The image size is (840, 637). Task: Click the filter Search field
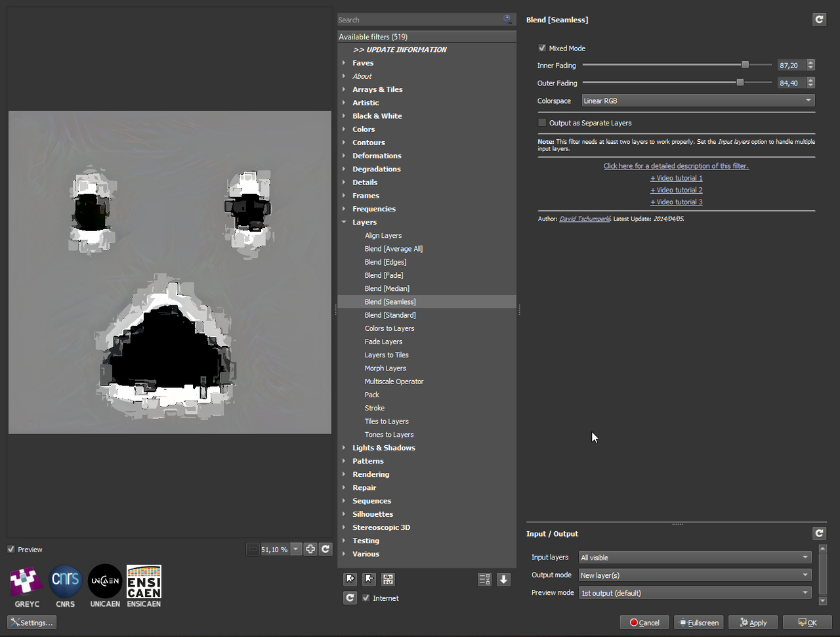(x=420, y=20)
